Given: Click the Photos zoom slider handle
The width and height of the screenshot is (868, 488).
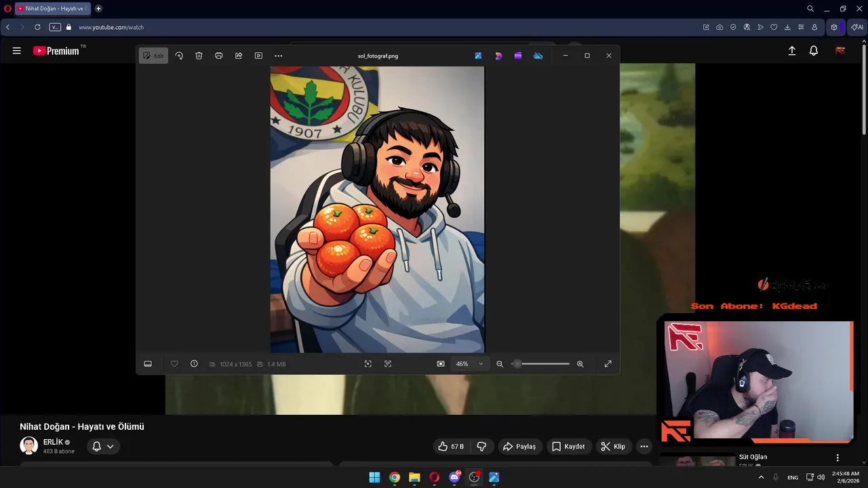Looking at the screenshot, I should coord(517,364).
